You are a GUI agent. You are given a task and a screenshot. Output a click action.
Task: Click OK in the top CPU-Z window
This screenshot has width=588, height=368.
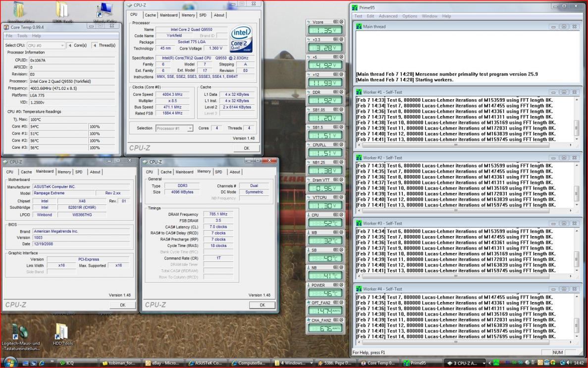coord(246,148)
